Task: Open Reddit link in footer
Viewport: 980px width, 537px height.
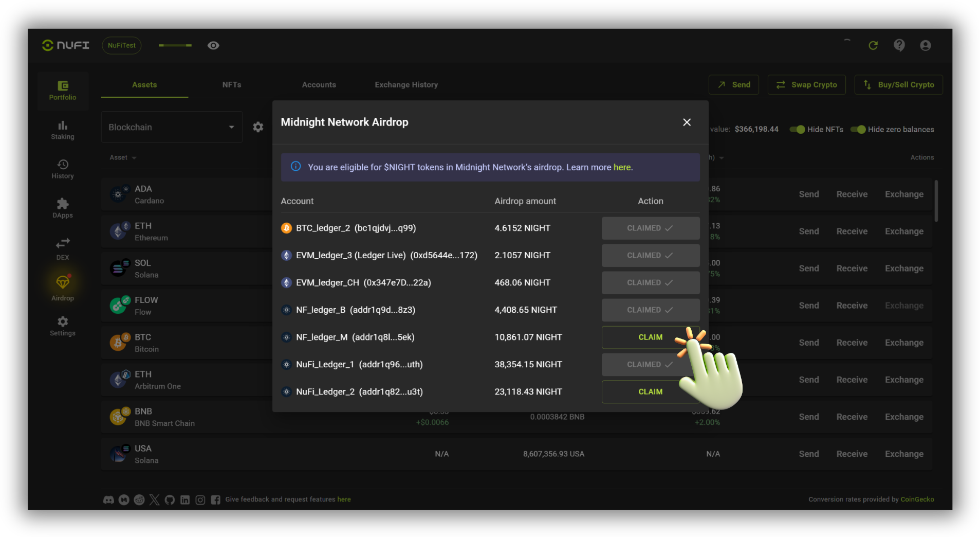Action: tap(139, 499)
